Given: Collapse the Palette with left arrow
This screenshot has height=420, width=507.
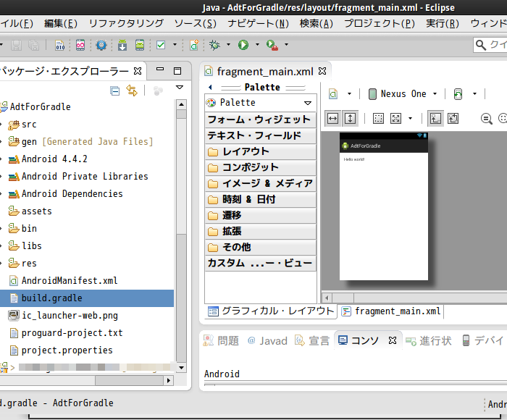Looking at the screenshot, I should [210, 88].
